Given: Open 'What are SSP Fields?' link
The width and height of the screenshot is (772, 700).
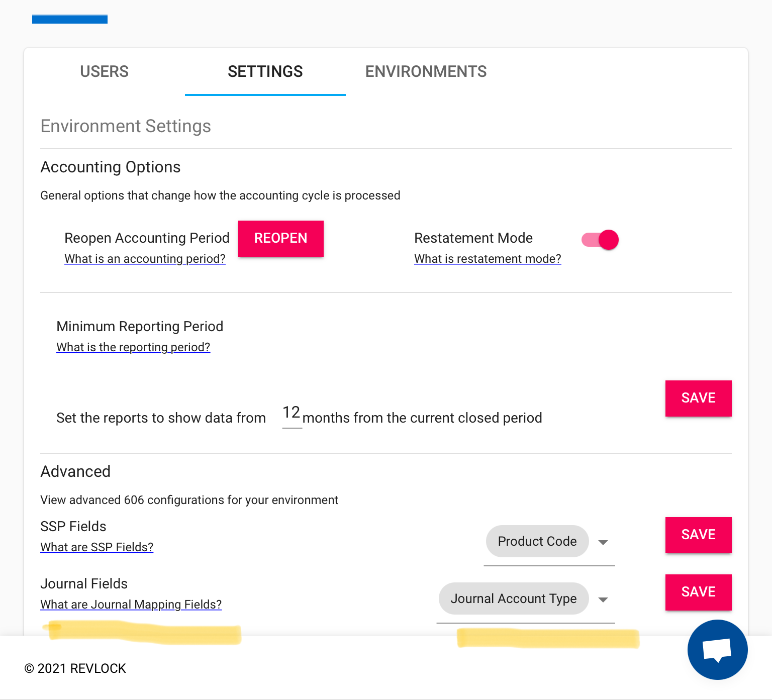Looking at the screenshot, I should (x=96, y=547).
